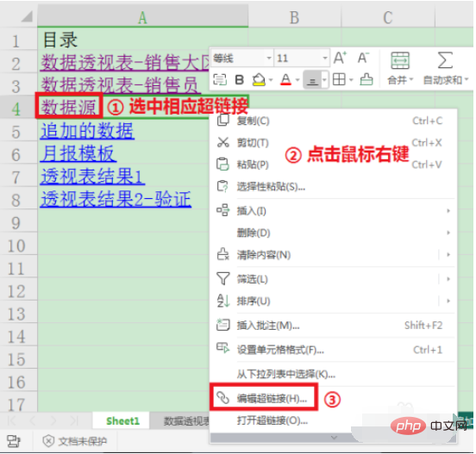476x454 pixels.
Task: Open the 月报模板 hyperlink
Action: [x=78, y=153]
